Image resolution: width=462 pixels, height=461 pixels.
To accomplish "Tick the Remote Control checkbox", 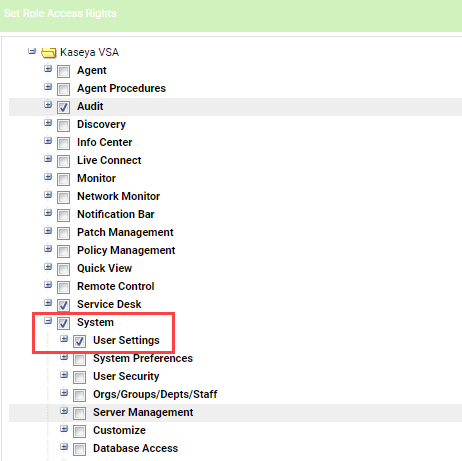I will click(x=63, y=287).
